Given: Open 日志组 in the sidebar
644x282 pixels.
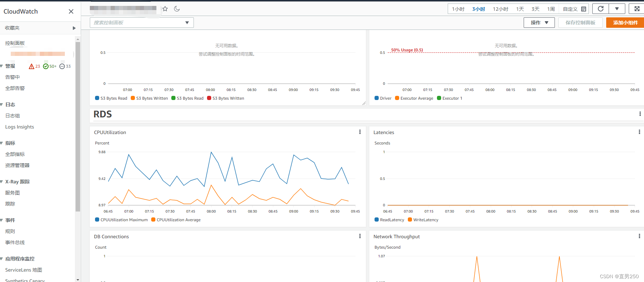Looking at the screenshot, I should (12, 116).
